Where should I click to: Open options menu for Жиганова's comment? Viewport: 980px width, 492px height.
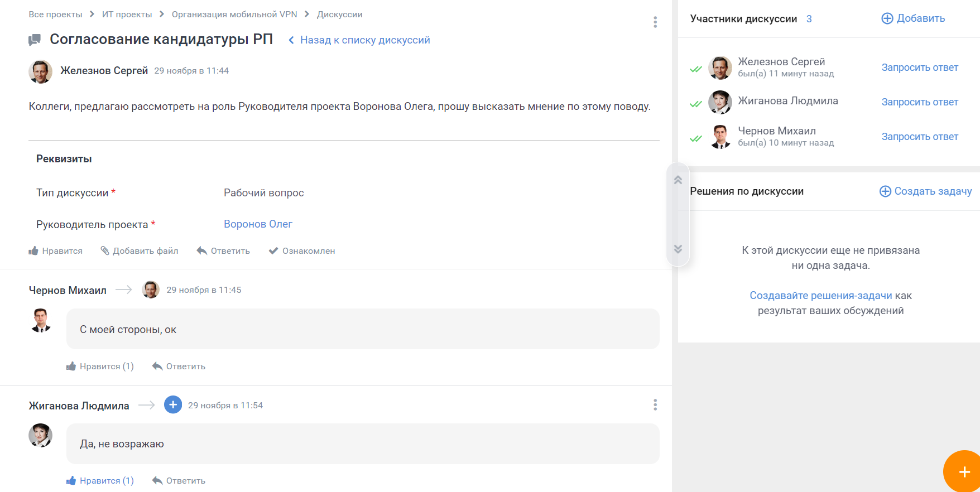(655, 405)
